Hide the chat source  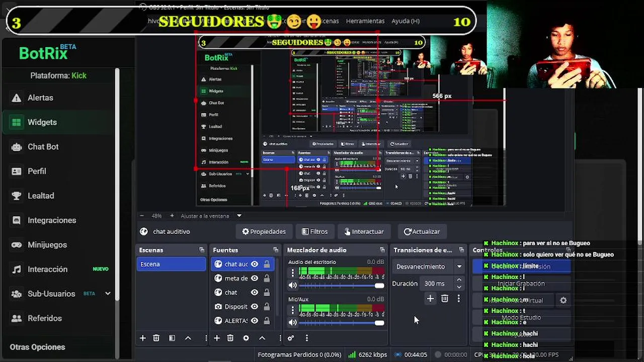pyautogui.click(x=255, y=292)
